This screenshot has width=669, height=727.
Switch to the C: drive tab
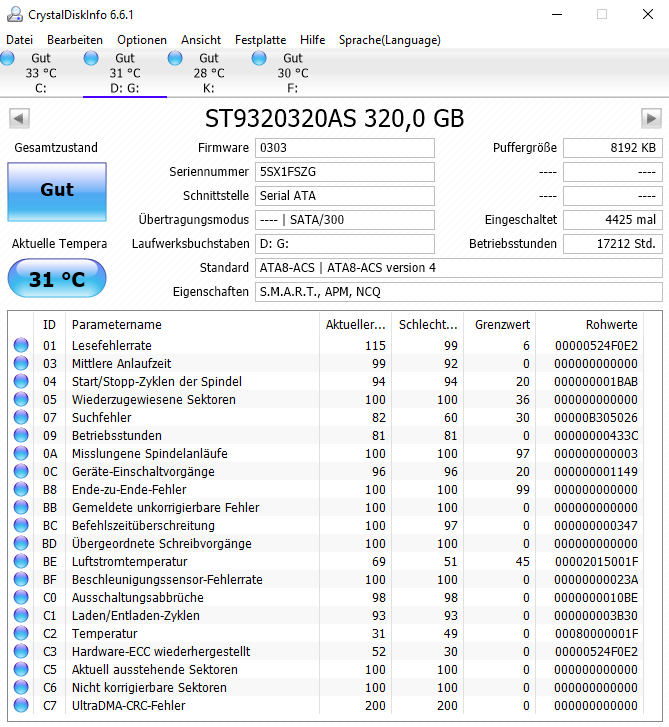pyautogui.click(x=41, y=73)
